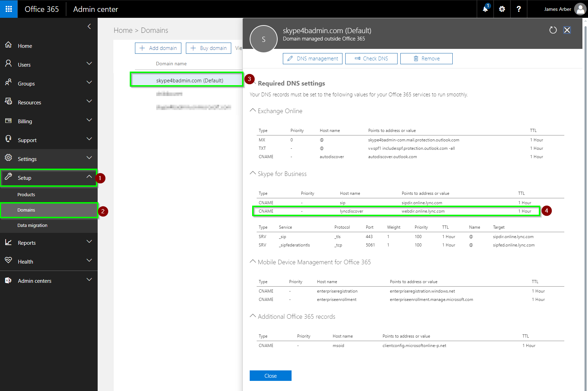The height and width of the screenshot is (391, 588).
Task: Click the blue Close button
Action: (x=271, y=376)
